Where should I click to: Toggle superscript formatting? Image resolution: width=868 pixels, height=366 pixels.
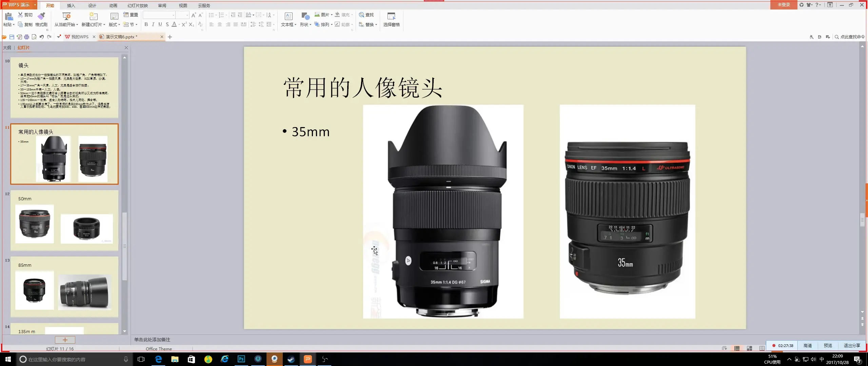tap(184, 24)
